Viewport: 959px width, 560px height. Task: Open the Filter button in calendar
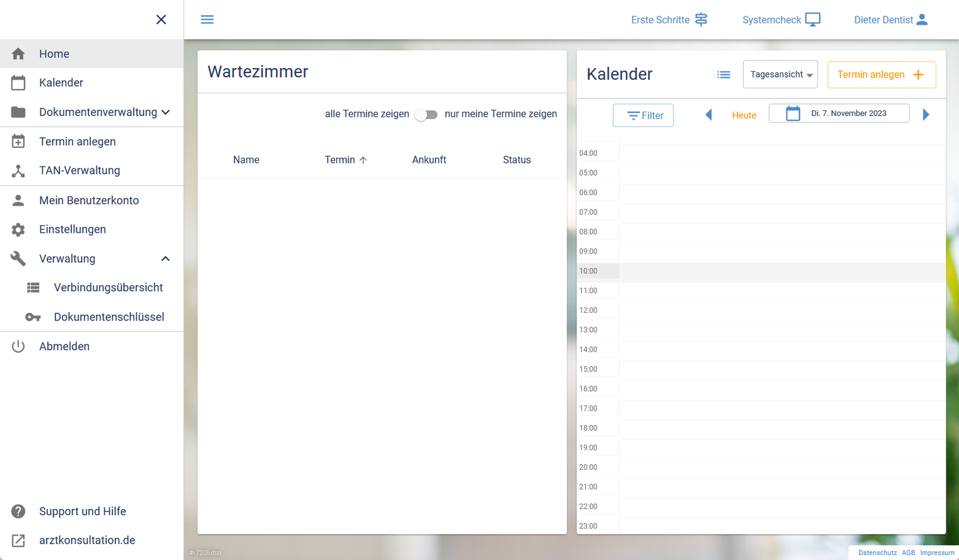coord(643,115)
